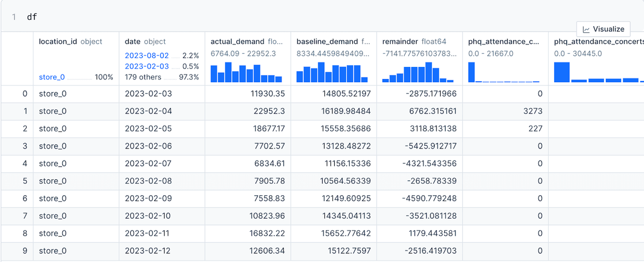Viewport: 644px width, 262px height.
Task: Select the remainder cell 6762.315161
Action: click(x=429, y=111)
